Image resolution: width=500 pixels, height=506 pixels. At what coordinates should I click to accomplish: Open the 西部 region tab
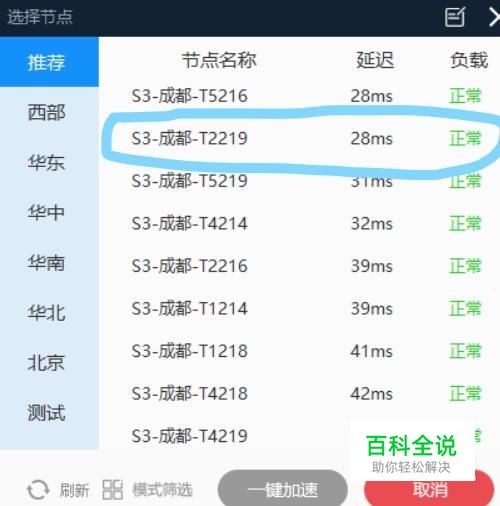49,112
